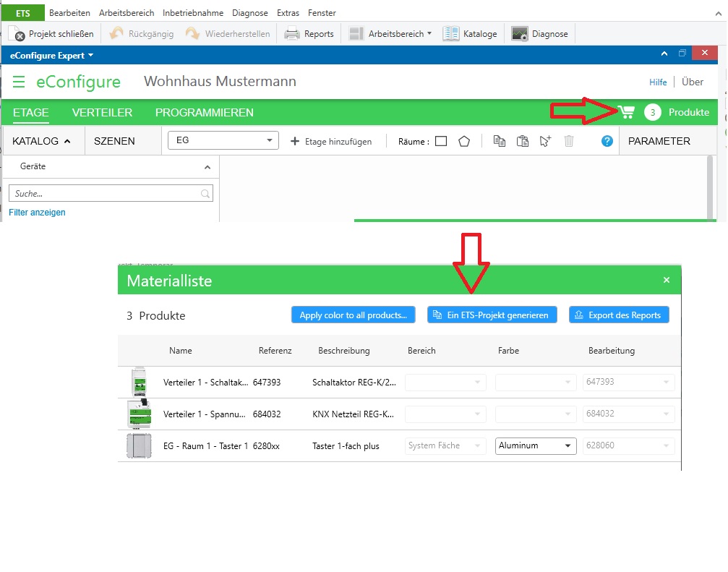
Task: Open the Arbeitsbereich menu in menu bar
Action: point(127,13)
